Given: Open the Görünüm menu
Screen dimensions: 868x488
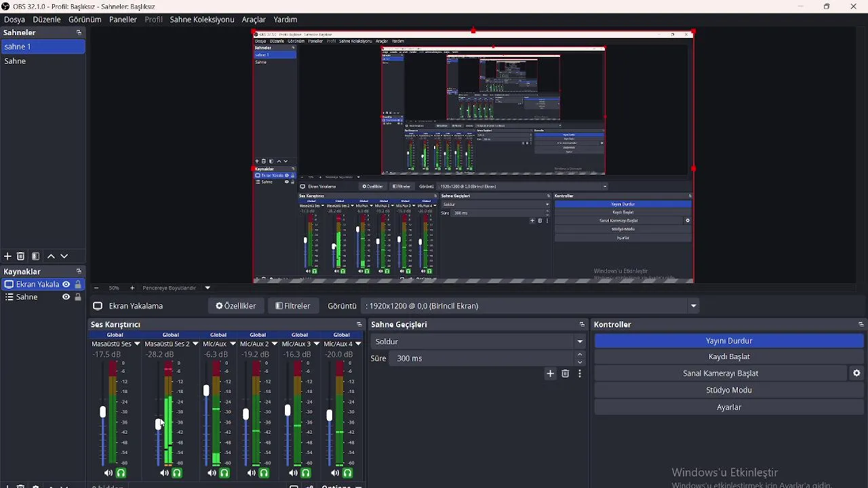Looking at the screenshot, I should coord(85,20).
